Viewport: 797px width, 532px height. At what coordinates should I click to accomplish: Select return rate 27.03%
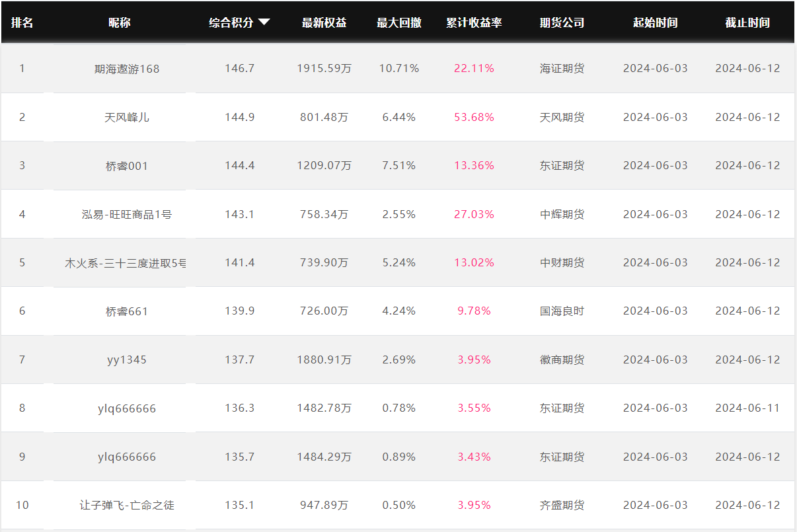click(x=474, y=214)
